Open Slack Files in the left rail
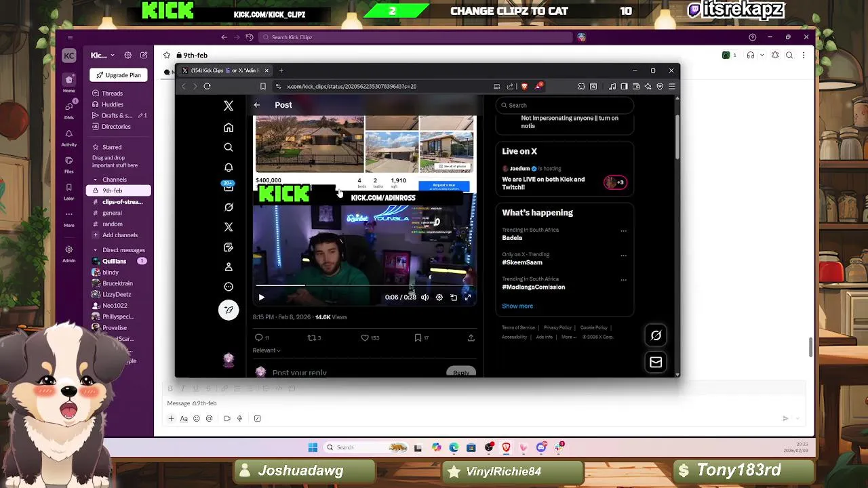The width and height of the screenshot is (868, 488). pyautogui.click(x=68, y=164)
